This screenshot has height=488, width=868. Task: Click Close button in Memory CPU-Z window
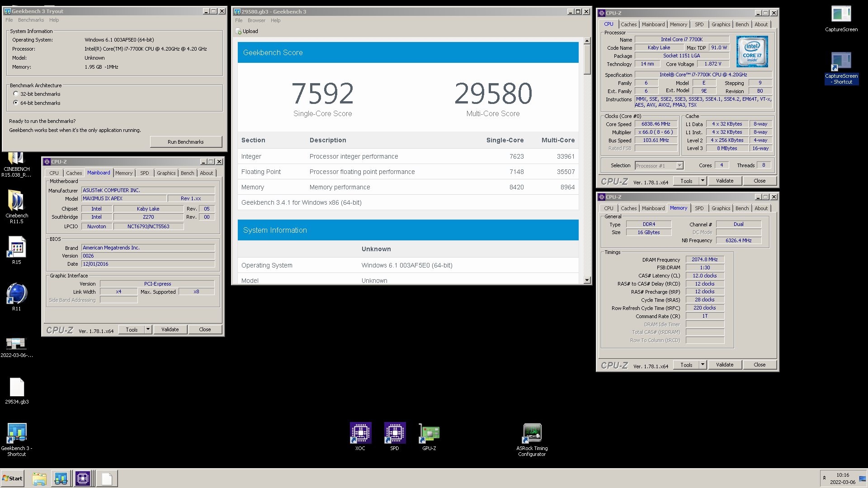point(759,365)
